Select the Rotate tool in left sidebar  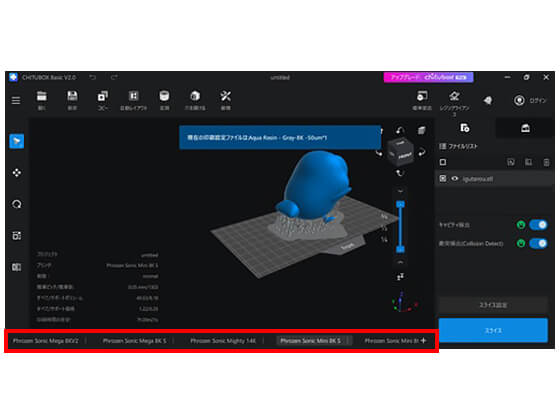coord(16,204)
